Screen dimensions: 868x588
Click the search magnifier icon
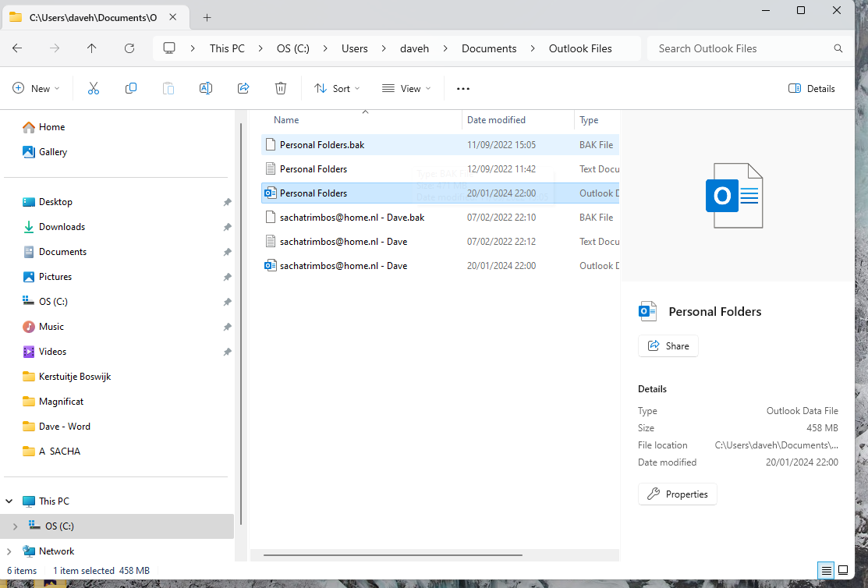coord(838,48)
